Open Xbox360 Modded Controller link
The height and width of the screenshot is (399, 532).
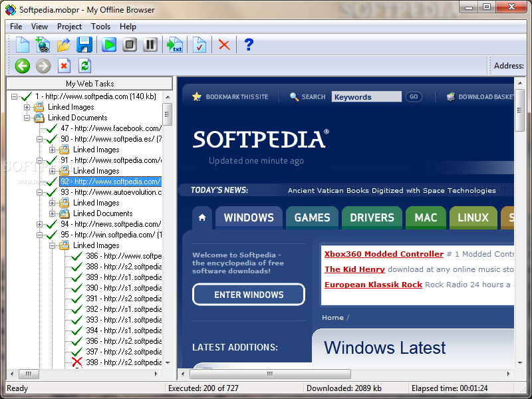pyautogui.click(x=384, y=254)
